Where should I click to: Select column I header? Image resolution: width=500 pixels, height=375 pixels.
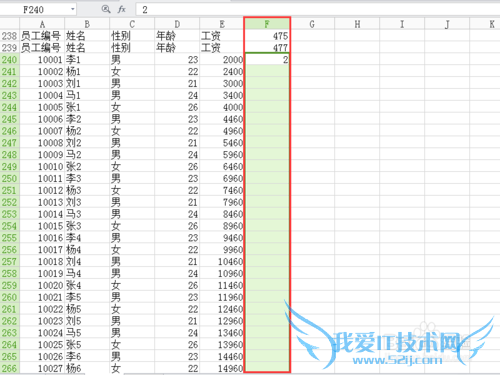click(402, 24)
